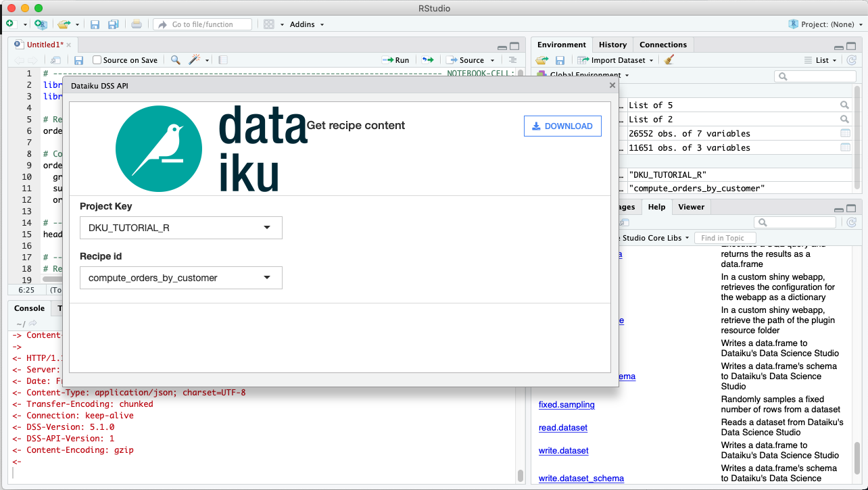Click the Environment search field
The height and width of the screenshot is (490, 868).
[815, 76]
